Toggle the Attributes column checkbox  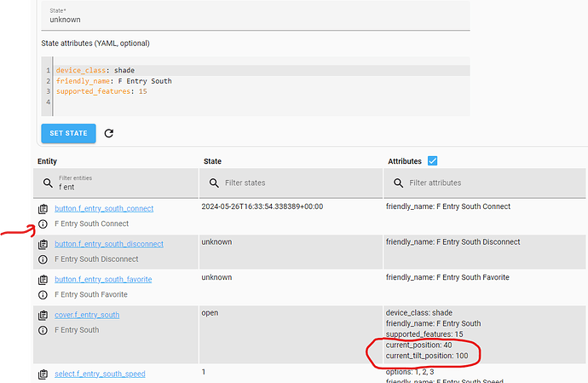pyautogui.click(x=432, y=160)
